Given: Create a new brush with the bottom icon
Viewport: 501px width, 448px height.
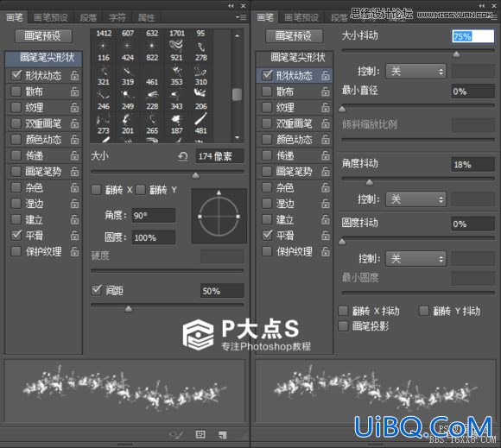Looking at the screenshot, I should [x=223, y=434].
